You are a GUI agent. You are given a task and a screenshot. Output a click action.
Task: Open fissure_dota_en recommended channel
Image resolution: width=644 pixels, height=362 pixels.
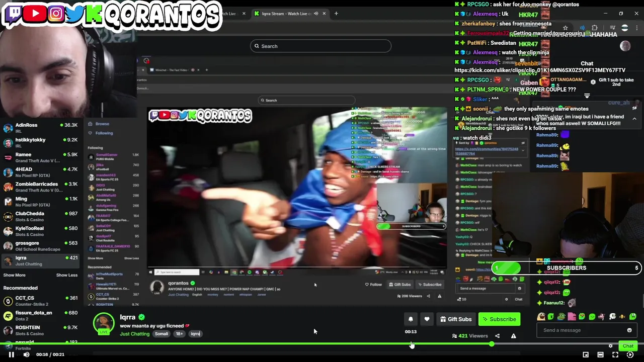click(x=41, y=315)
